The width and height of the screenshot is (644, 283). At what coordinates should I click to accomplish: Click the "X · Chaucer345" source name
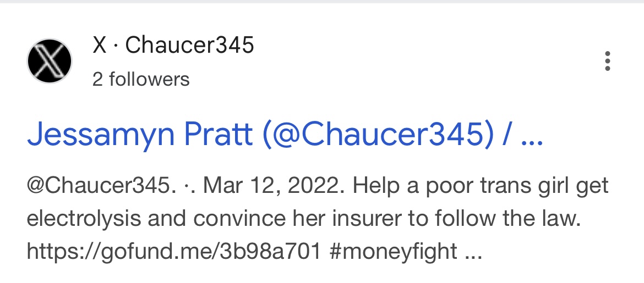coord(173,45)
